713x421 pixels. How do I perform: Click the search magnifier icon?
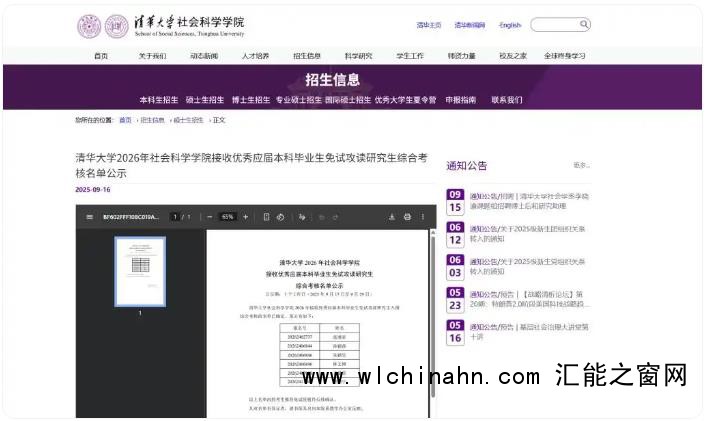click(584, 24)
